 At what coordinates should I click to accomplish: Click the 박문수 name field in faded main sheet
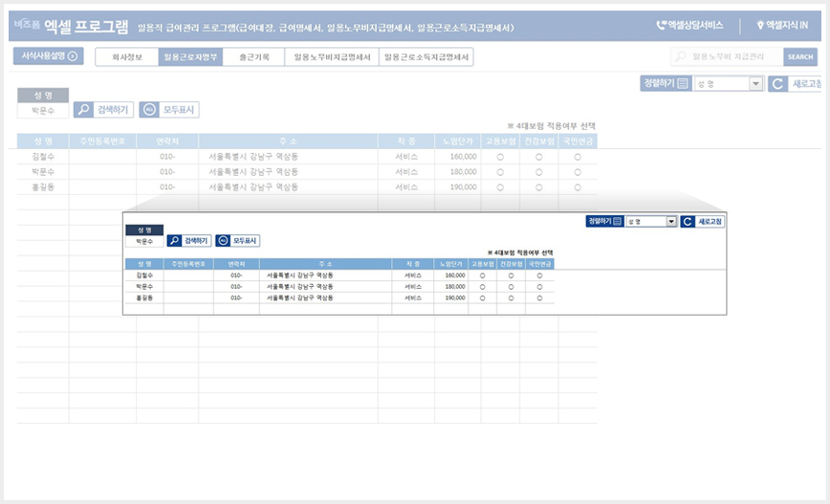43,111
